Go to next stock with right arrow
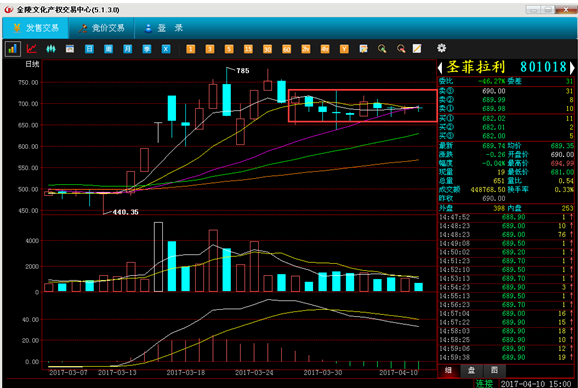Screen dimensions: 578x388 click(x=572, y=67)
